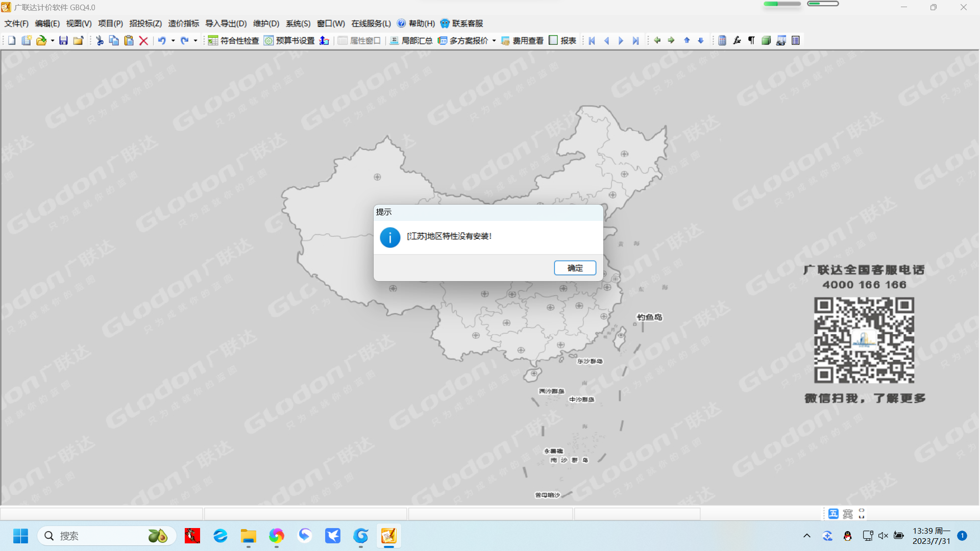
Task: Click the blue move-up arrow icon
Action: pos(687,40)
